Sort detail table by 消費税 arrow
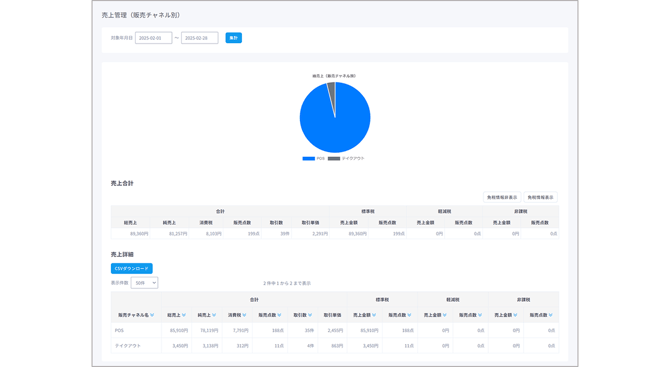The width and height of the screenshot is (670, 367). pyautogui.click(x=244, y=315)
